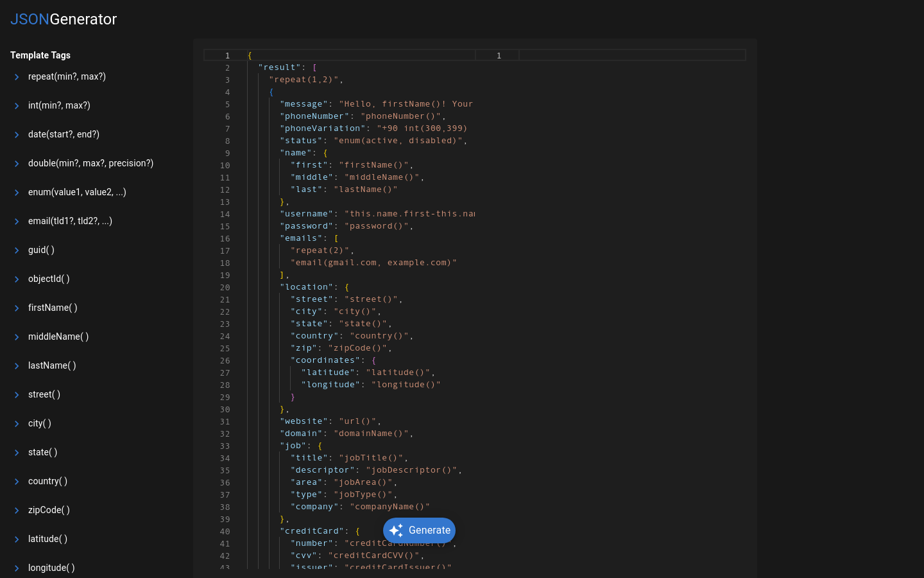Expand the country() chevron icon
Image resolution: width=924 pixels, height=578 pixels.
[x=17, y=482]
